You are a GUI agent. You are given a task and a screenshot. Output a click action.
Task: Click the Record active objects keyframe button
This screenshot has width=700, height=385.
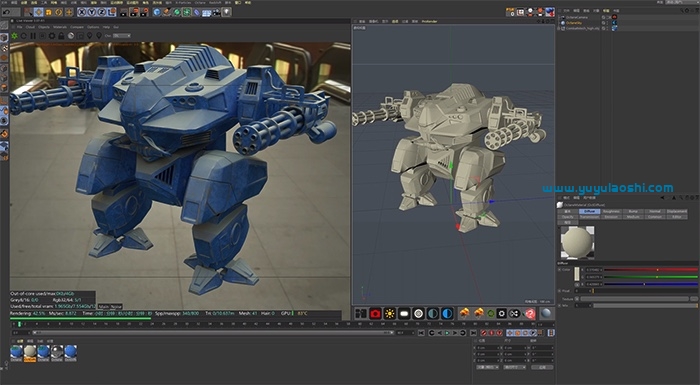point(483,333)
